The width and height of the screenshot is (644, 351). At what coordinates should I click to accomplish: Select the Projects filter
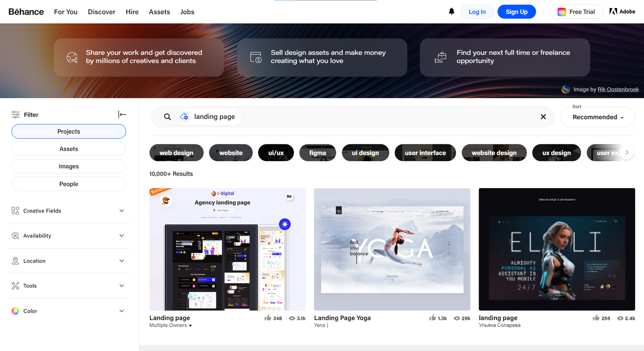69,131
